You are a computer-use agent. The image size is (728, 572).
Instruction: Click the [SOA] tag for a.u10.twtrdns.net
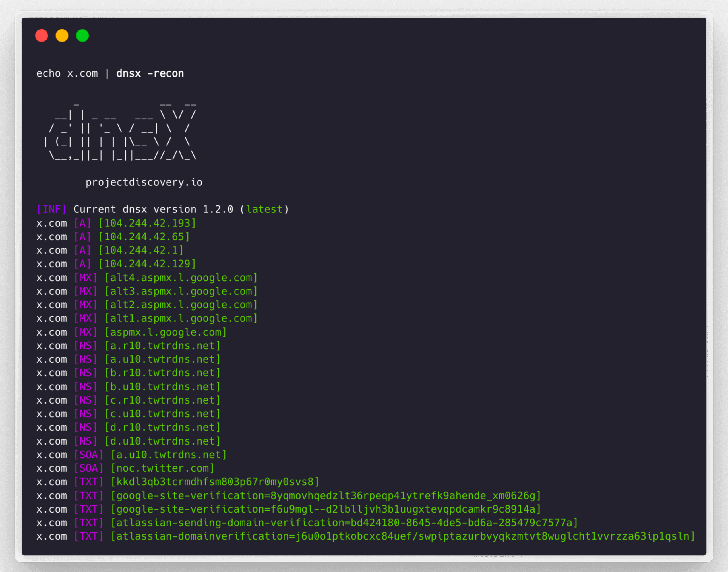coord(88,455)
